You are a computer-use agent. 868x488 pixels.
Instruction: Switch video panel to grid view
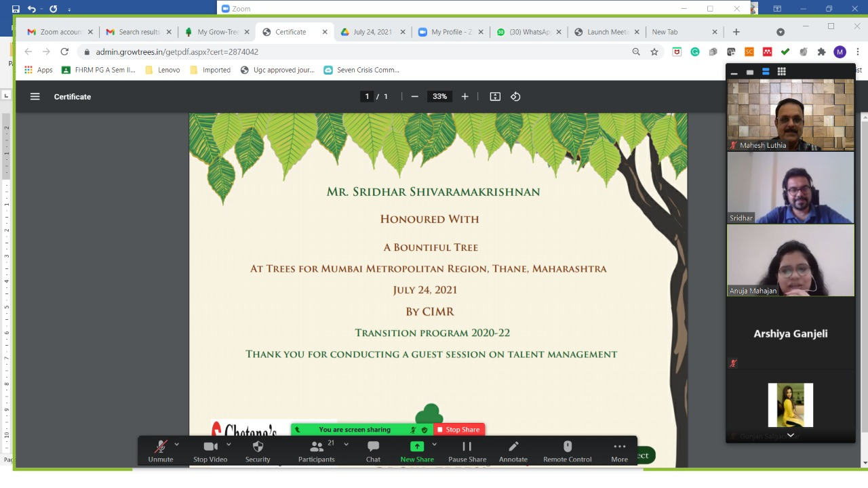(x=781, y=72)
